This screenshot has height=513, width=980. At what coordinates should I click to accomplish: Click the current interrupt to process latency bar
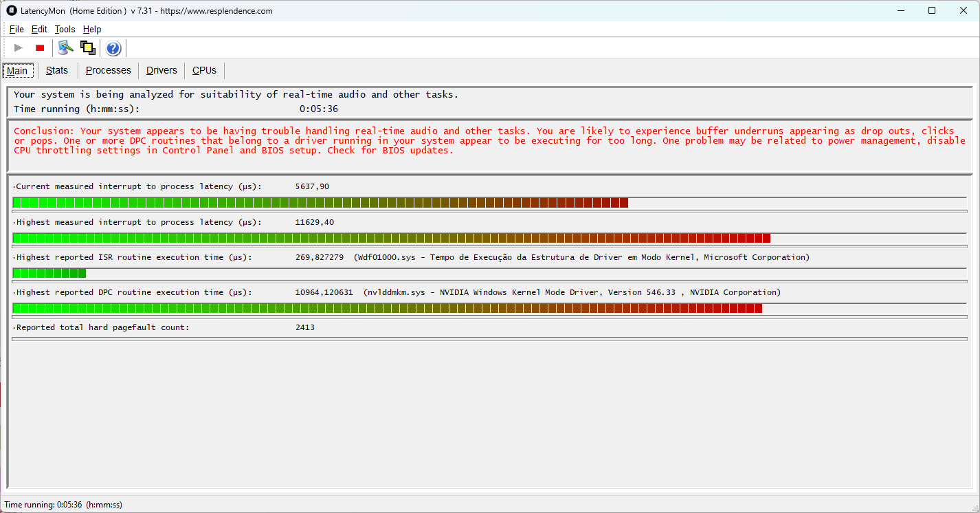(489, 202)
